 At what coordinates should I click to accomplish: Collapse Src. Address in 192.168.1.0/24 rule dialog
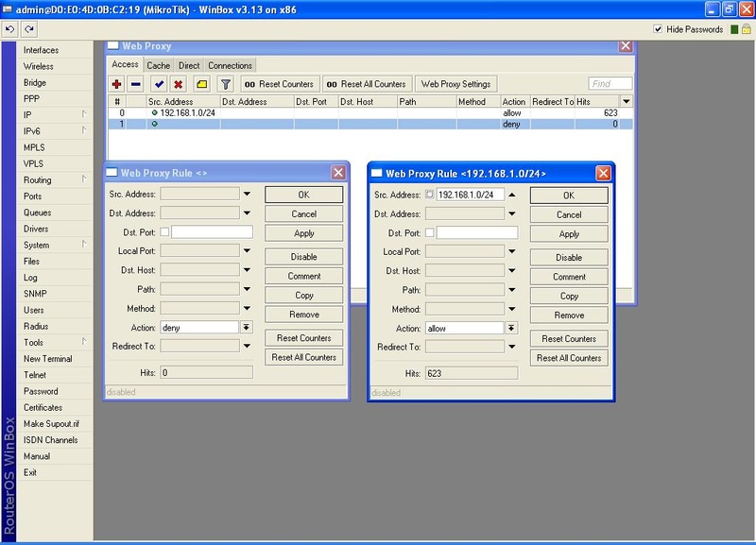tap(512, 195)
